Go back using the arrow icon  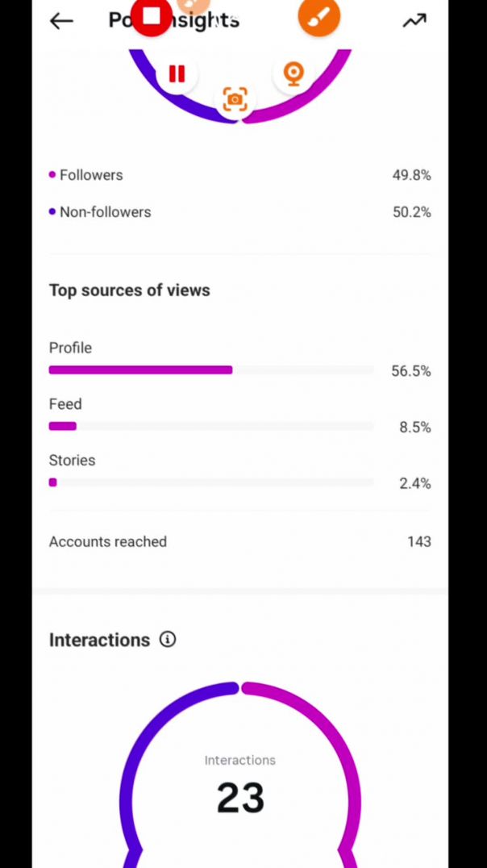pos(61,21)
